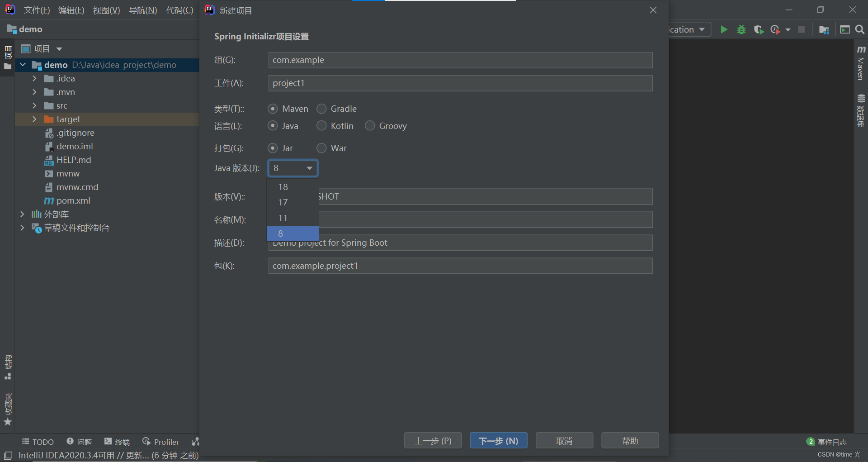Open the Terminal (终端) tool window
The width and height of the screenshot is (868, 462).
[117, 442]
